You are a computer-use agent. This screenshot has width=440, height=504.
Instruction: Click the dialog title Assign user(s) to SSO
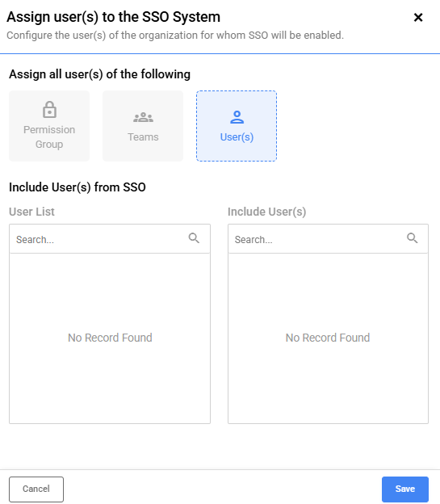click(x=114, y=17)
